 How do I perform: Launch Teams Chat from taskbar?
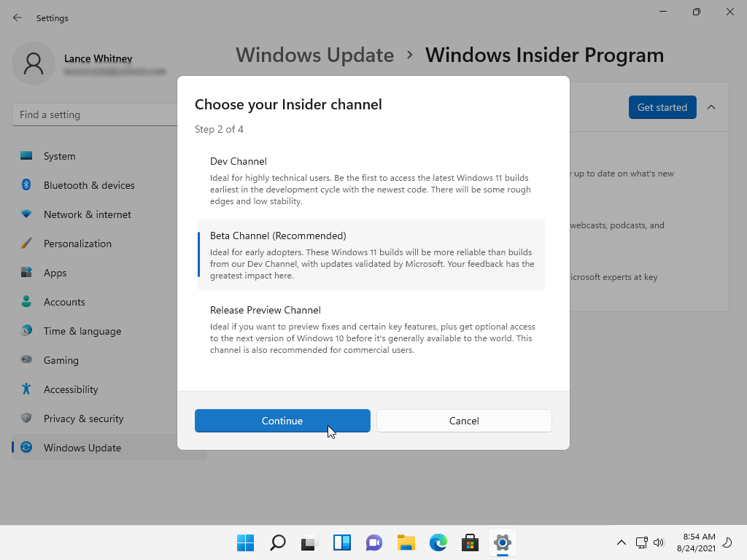pos(374,542)
